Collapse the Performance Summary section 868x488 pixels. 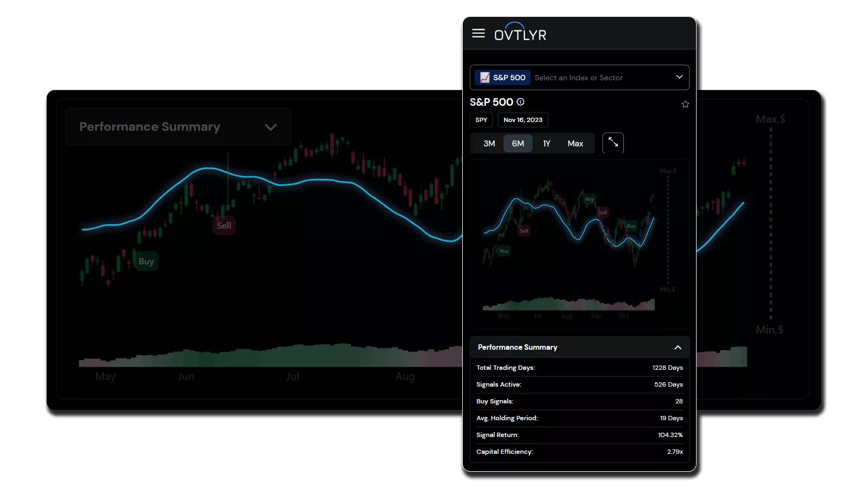click(x=678, y=348)
